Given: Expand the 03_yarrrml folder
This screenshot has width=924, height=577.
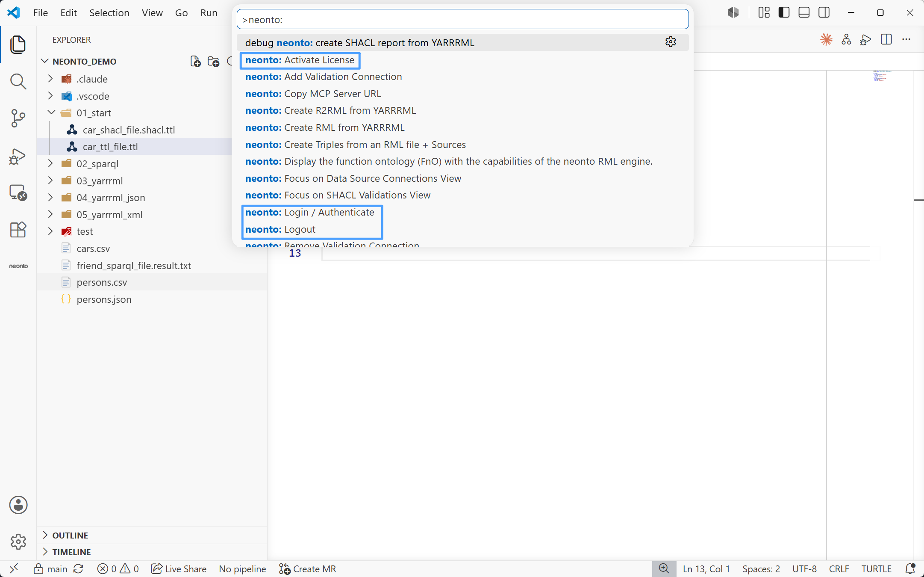Looking at the screenshot, I should pos(50,180).
